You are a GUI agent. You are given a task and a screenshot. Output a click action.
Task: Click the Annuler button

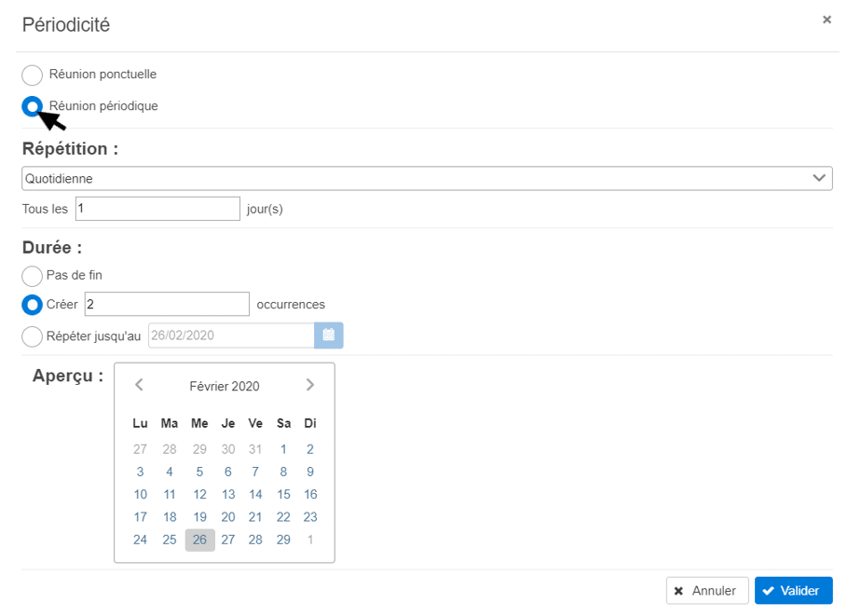706,591
